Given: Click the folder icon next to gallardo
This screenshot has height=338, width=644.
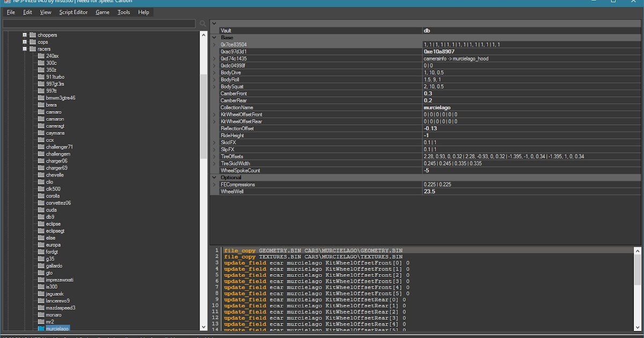Looking at the screenshot, I should point(41,266).
